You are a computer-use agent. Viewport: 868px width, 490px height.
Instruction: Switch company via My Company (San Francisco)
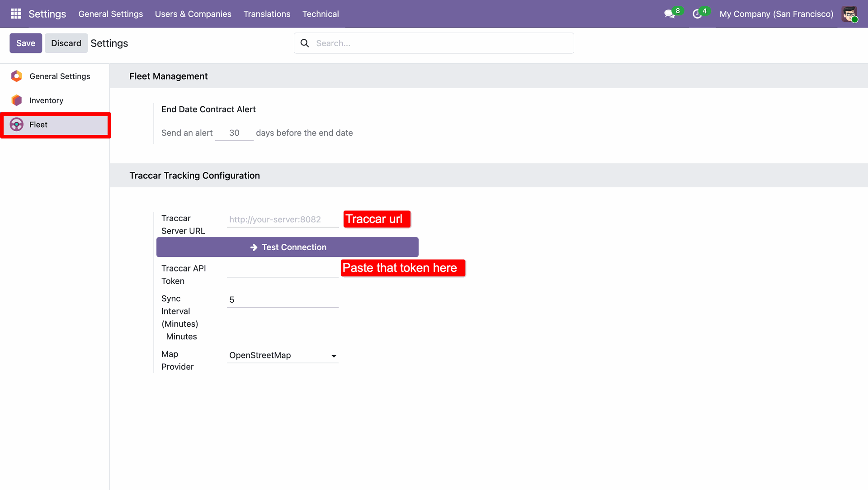point(776,14)
